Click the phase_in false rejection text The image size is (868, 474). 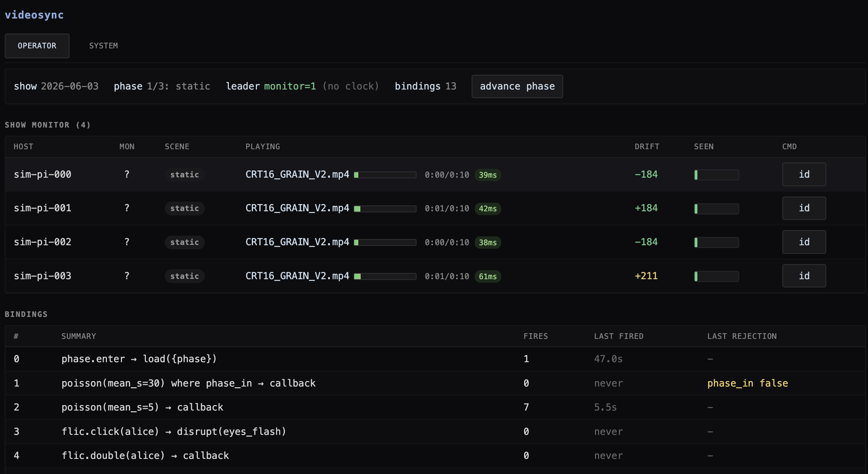coord(748,383)
